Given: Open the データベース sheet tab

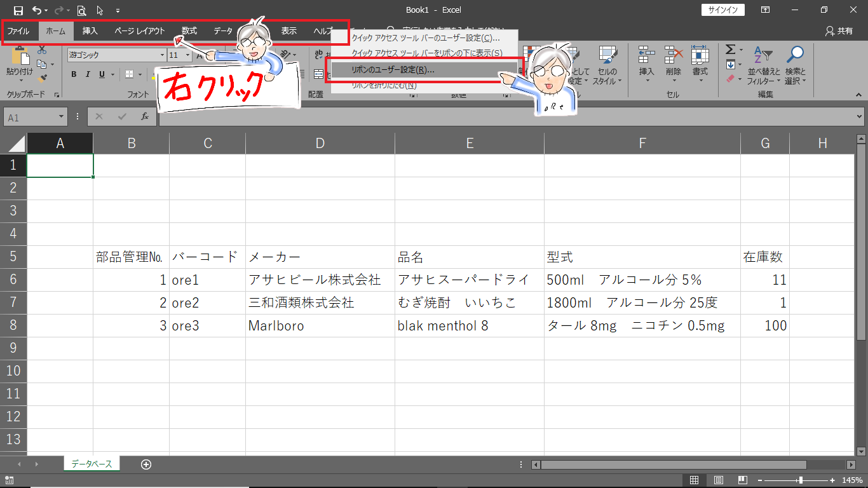Looking at the screenshot, I should coord(92,464).
